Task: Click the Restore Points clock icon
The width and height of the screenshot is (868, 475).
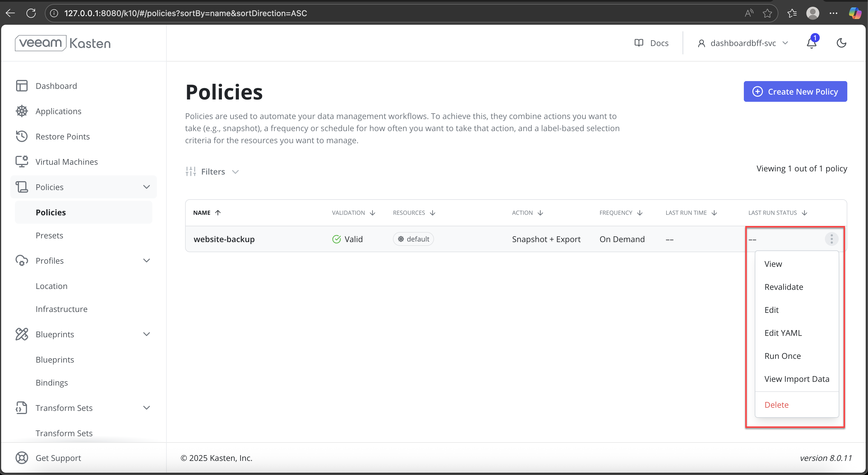Action: coord(22,137)
